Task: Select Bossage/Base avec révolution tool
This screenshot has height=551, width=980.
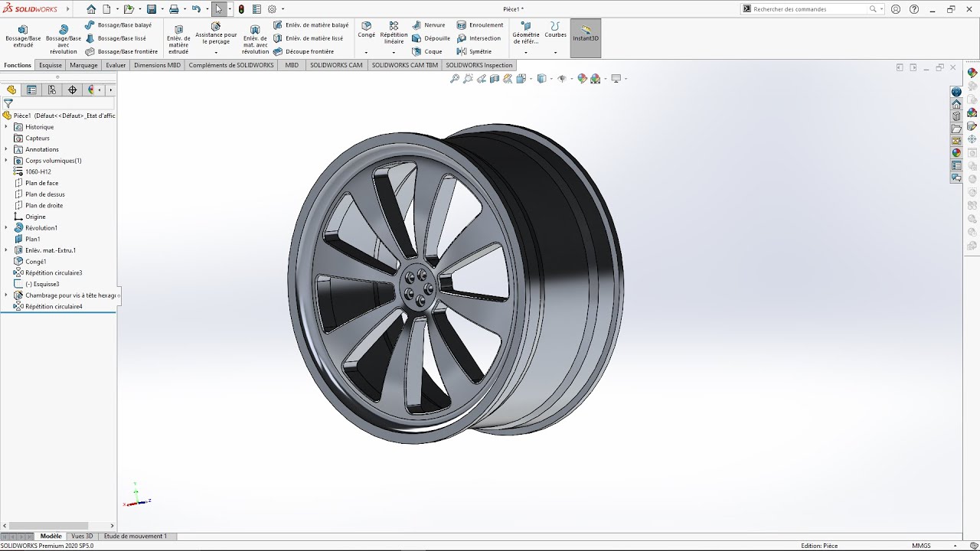Action: point(64,38)
